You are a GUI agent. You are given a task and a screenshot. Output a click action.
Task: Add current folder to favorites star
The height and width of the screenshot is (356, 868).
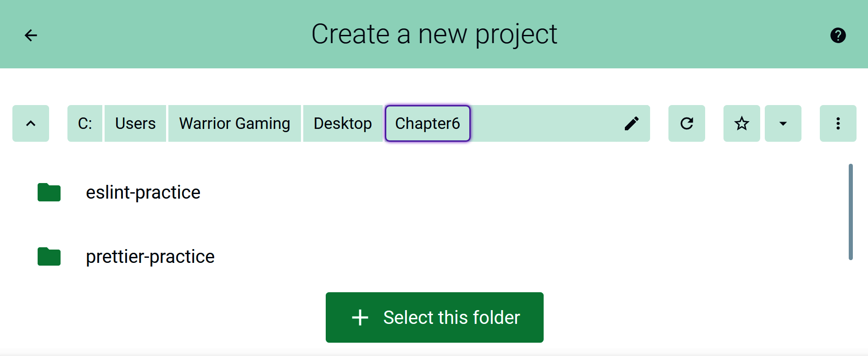click(x=741, y=123)
